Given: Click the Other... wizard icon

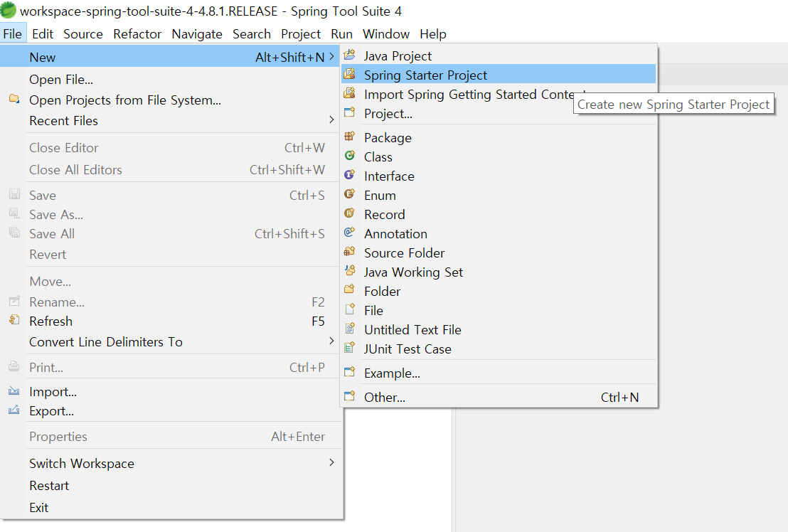Looking at the screenshot, I should point(350,396).
